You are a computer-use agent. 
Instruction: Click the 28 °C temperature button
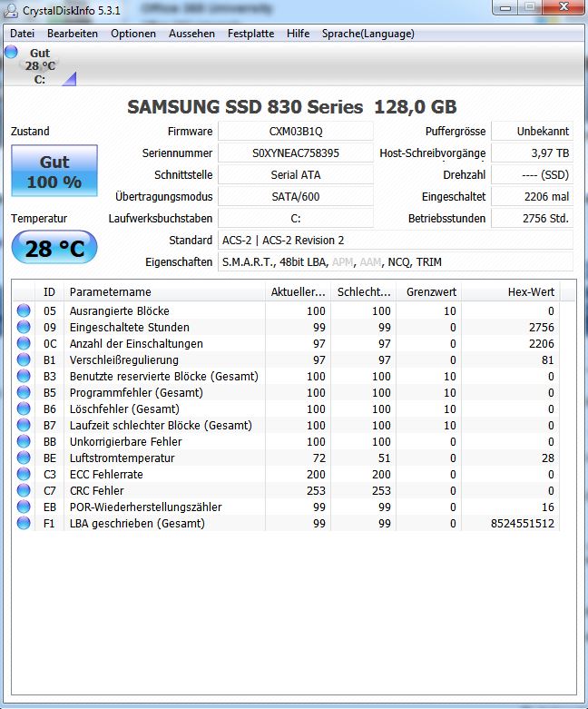pos(54,247)
